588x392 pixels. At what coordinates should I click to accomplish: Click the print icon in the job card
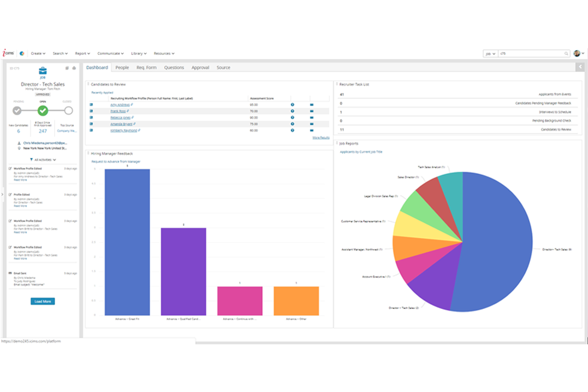[74, 68]
